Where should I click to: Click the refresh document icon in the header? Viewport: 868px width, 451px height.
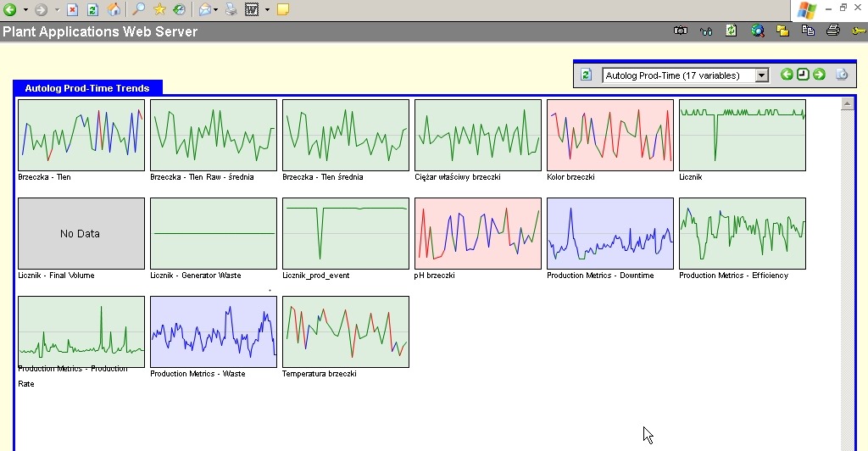pos(732,31)
